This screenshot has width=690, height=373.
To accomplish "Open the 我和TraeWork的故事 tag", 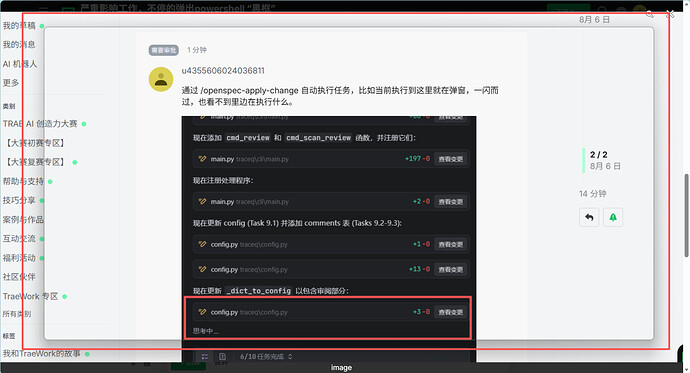I will coord(42,354).
